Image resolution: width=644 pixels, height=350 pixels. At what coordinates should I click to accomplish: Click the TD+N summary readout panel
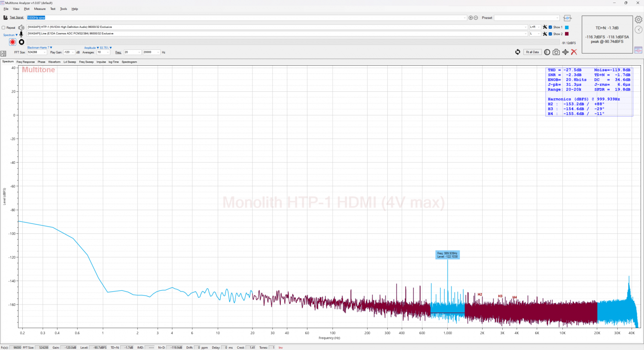(x=607, y=35)
